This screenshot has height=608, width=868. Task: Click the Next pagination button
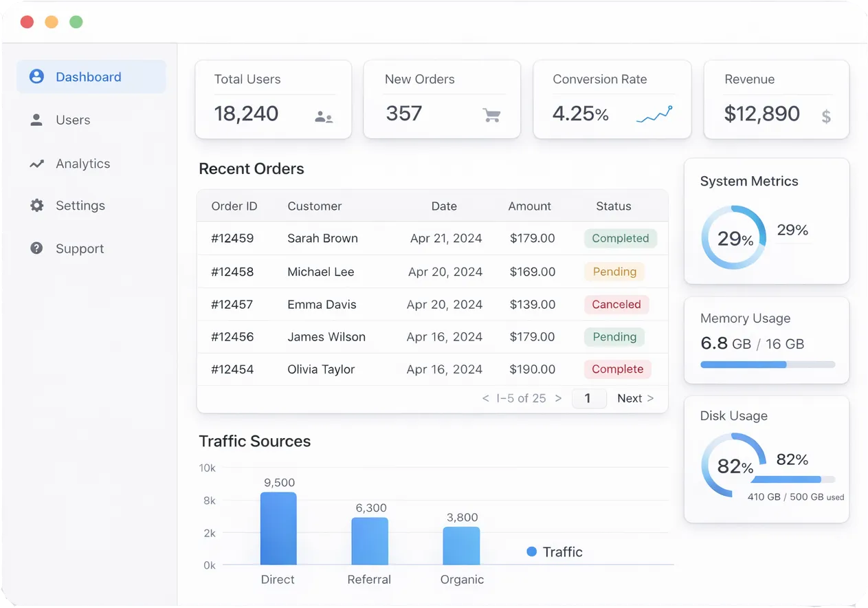click(635, 398)
